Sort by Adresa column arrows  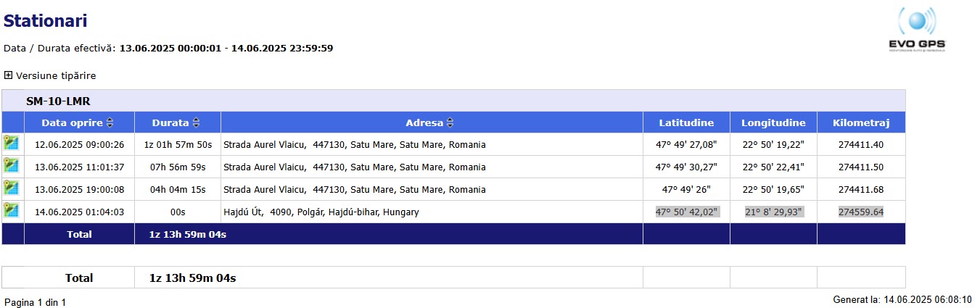point(450,122)
